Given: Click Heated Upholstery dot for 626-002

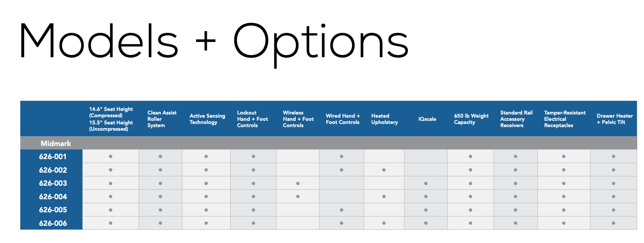Looking at the screenshot, I should 384,170.
